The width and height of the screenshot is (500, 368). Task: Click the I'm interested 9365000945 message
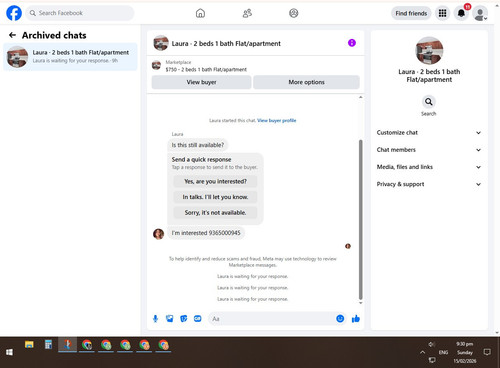206,233
